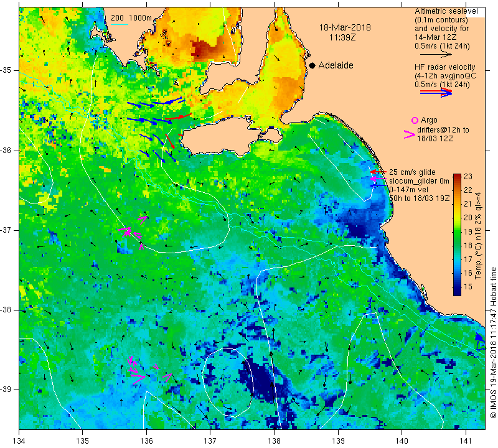
Task: Click the latitude axis label -39
Action: tap(6, 390)
